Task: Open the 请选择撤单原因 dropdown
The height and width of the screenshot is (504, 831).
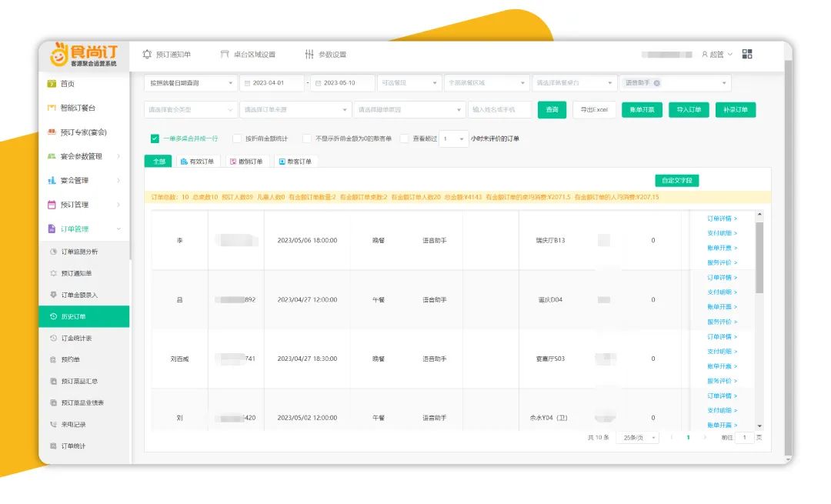Action: (409, 110)
